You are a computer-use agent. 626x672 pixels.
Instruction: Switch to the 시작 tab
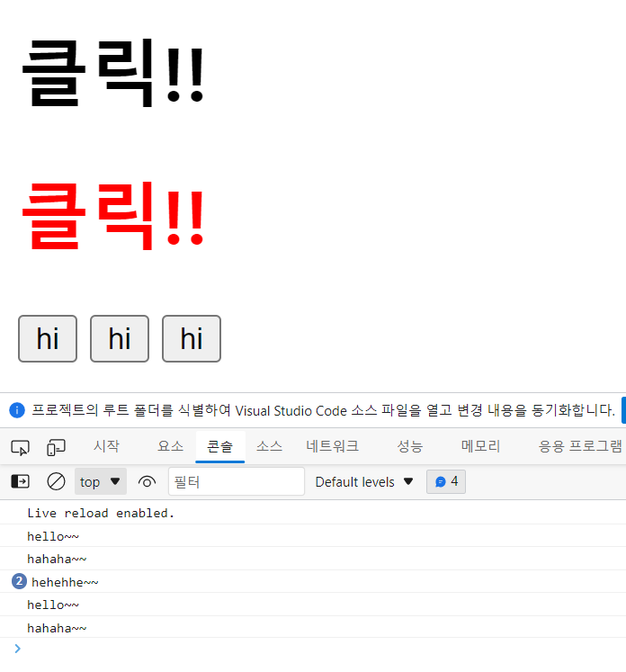click(x=106, y=446)
